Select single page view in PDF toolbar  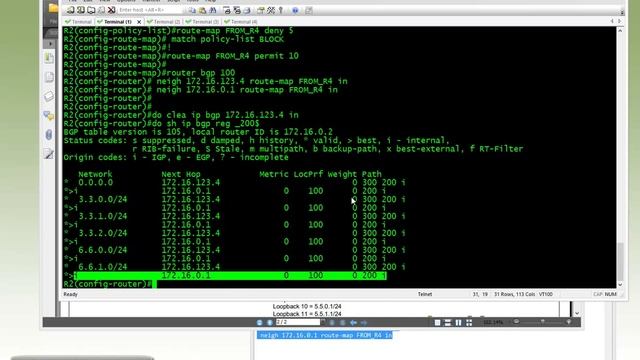438,322
